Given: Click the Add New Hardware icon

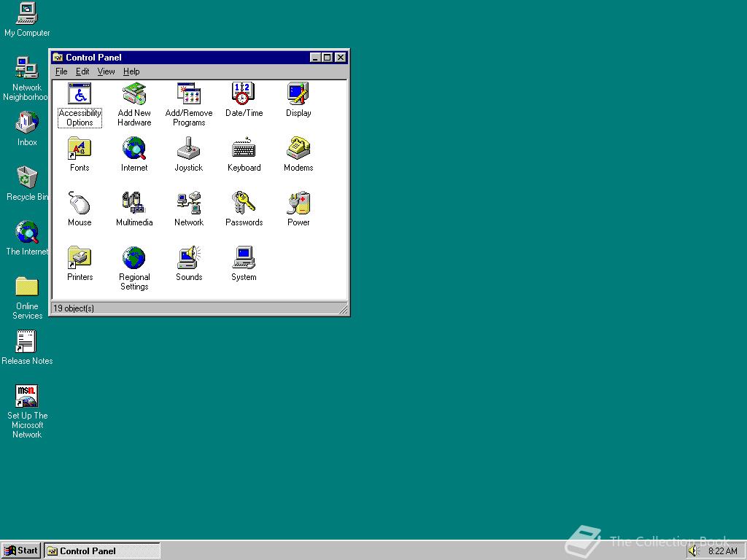Looking at the screenshot, I should tap(134, 94).
